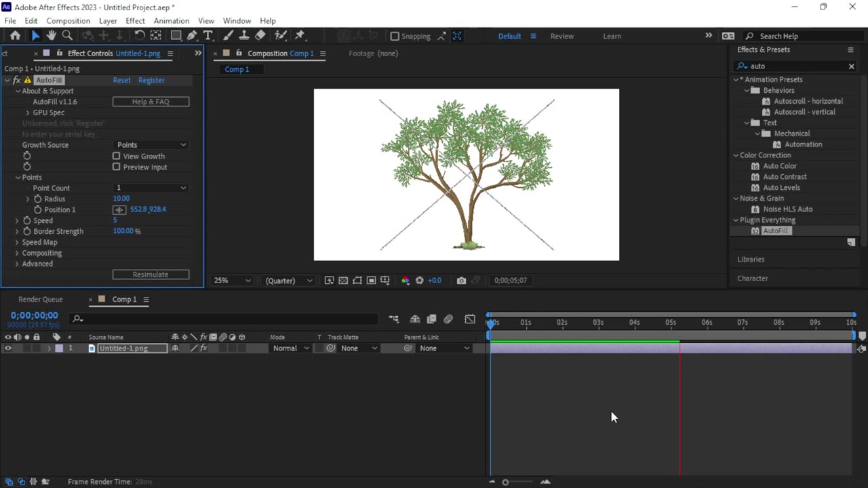Switch to the Review workspace

561,37
